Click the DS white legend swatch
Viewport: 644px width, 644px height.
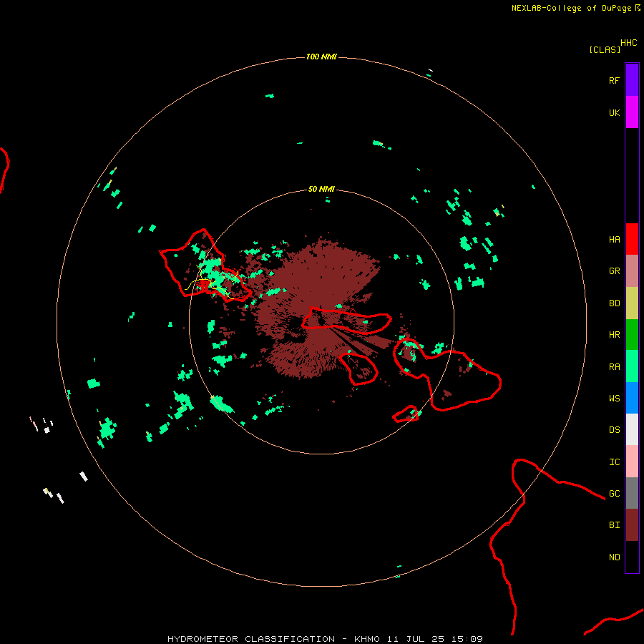(x=632, y=429)
